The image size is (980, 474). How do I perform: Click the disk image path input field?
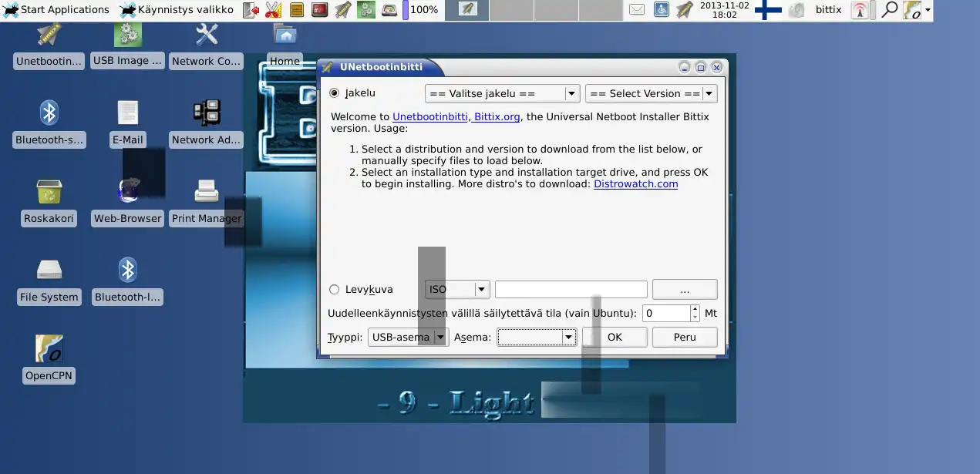[x=571, y=290]
